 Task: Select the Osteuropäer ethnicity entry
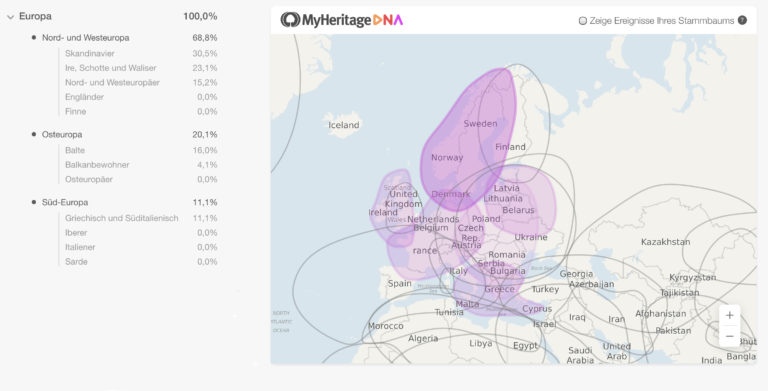pos(141,179)
